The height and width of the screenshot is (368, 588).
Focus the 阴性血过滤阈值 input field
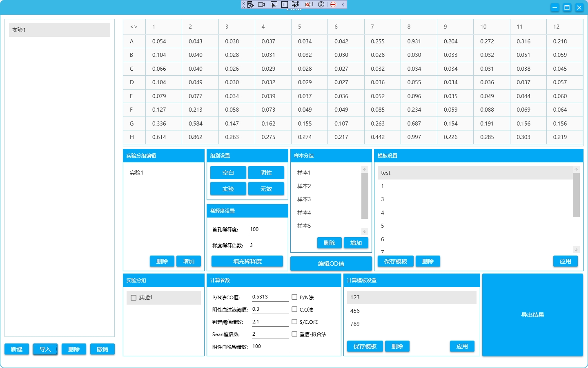click(x=270, y=309)
